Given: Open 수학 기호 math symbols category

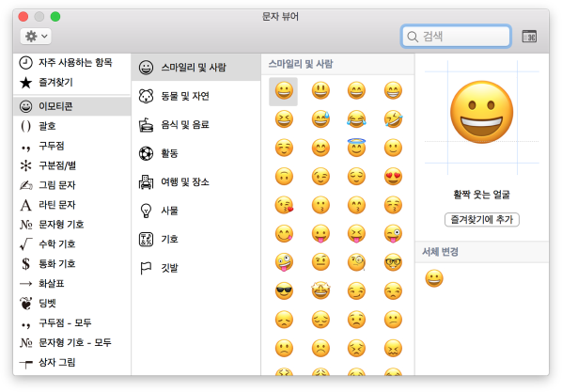Looking at the screenshot, I should pos(71,244).
